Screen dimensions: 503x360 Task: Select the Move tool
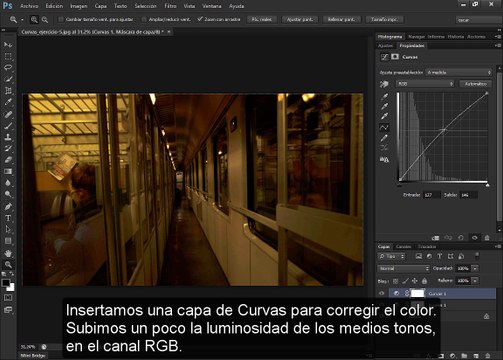(8, 44)
